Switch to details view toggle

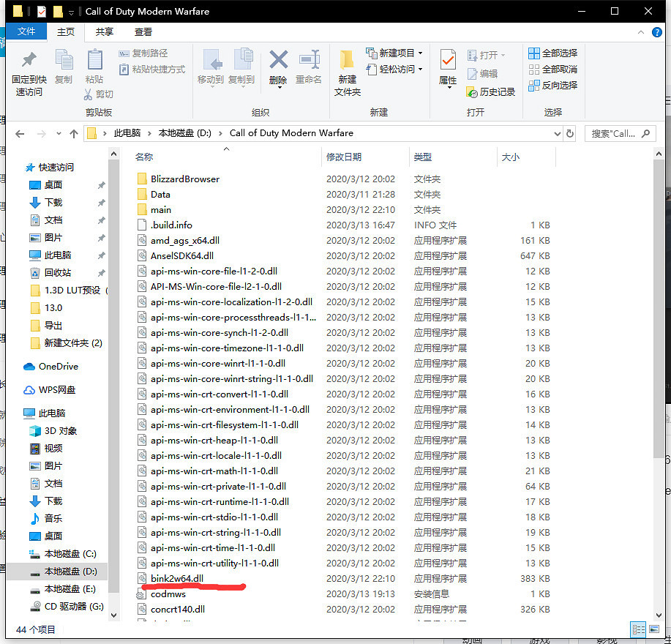click(x=638, y=629)
